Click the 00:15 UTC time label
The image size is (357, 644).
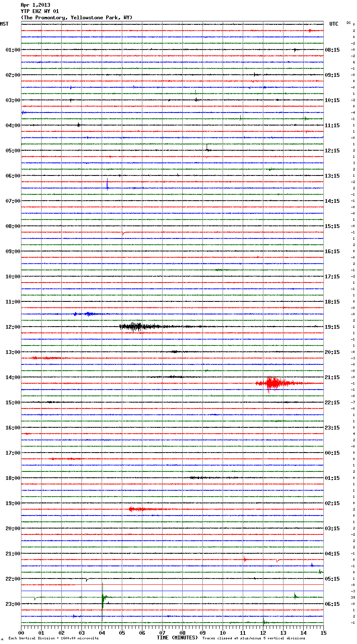click(x=332, y=453)
